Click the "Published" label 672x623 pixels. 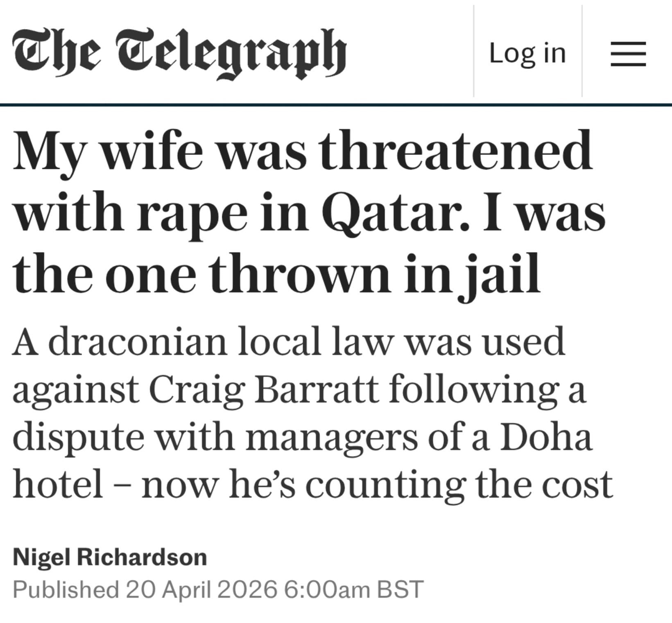66,589
